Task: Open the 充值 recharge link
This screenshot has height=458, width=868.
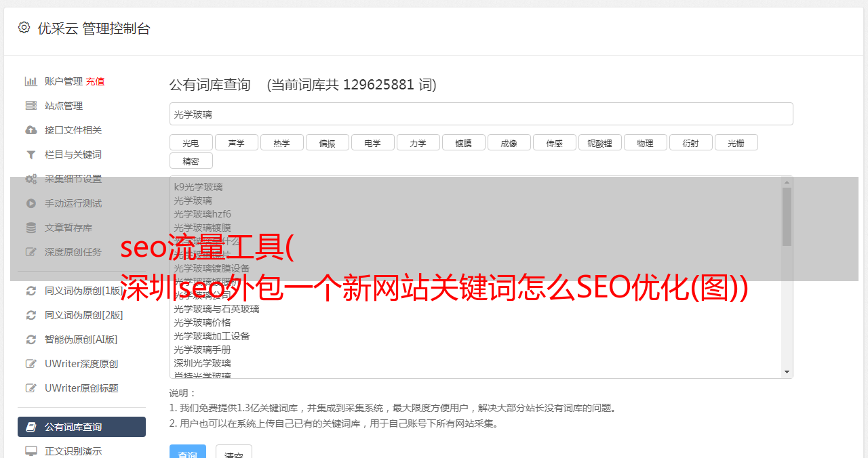Action: [95, 81]
